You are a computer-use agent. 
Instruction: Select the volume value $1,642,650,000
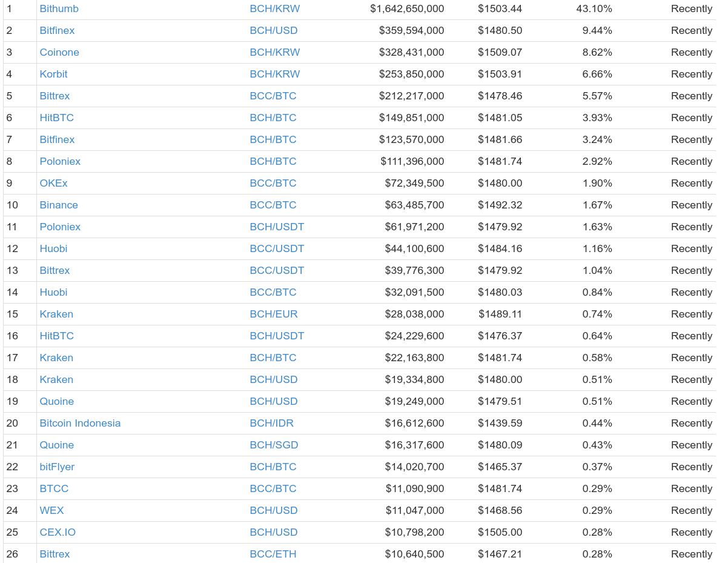click(x=407, y=8)
